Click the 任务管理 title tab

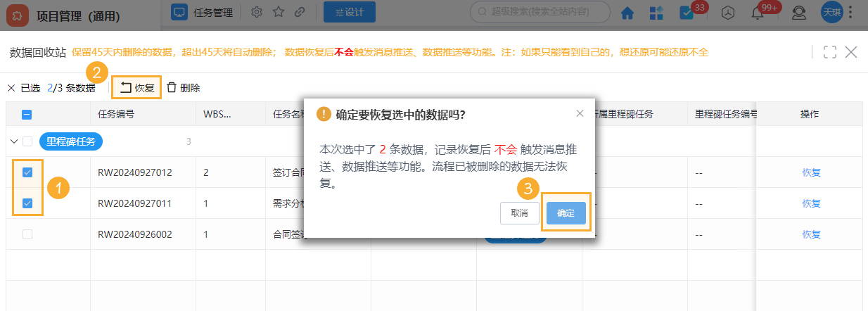click(212, 12)
